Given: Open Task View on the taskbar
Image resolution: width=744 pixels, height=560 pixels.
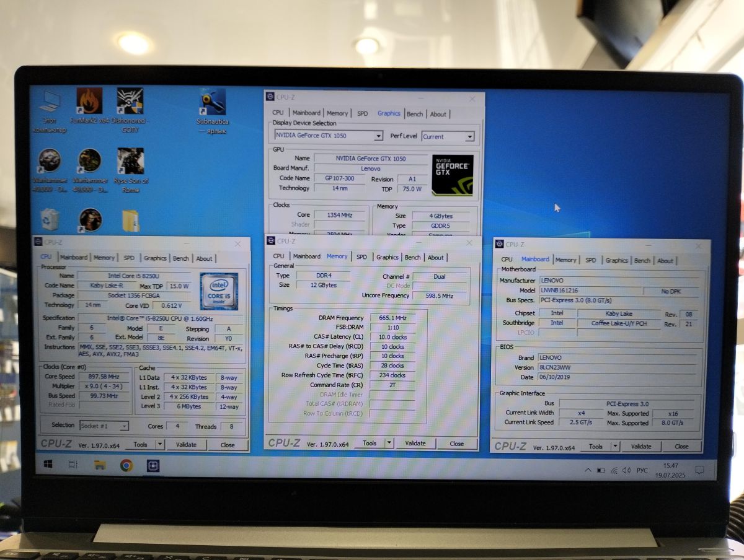Looking at the screenshot, I should point(73,465).
